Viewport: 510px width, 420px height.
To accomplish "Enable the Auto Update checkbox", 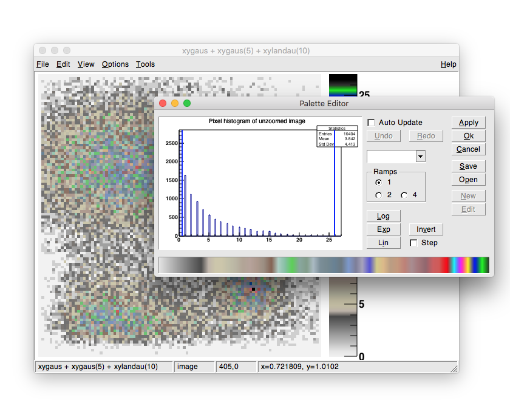I will point(371,123).
